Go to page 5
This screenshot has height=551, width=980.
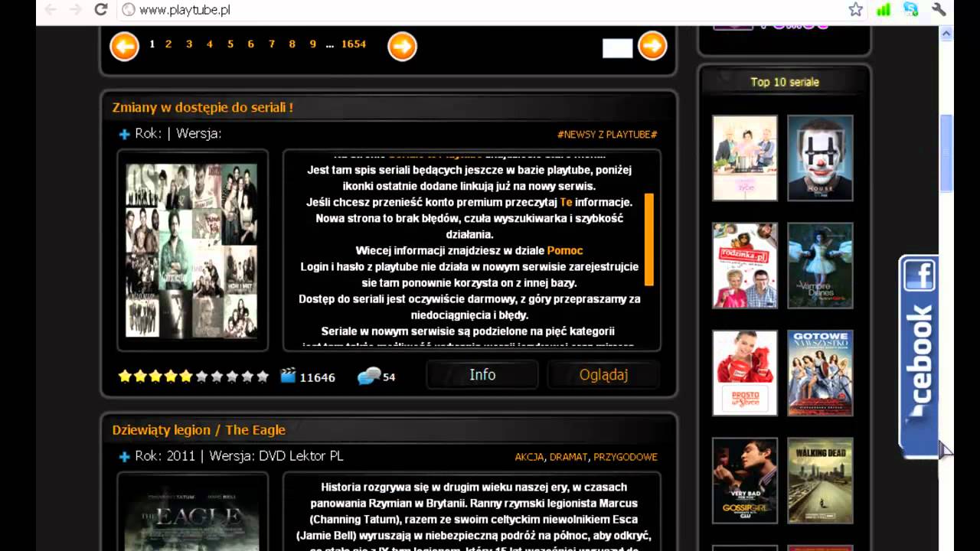pos(230,44)
